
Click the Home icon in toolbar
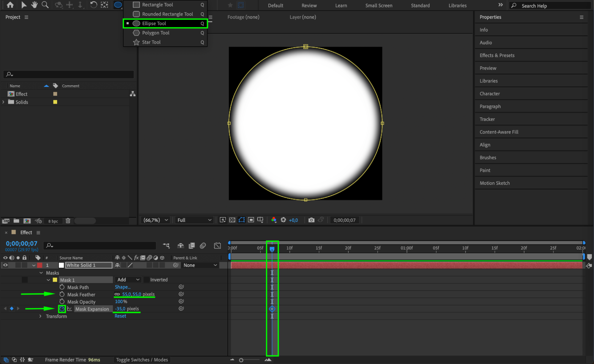10,5
